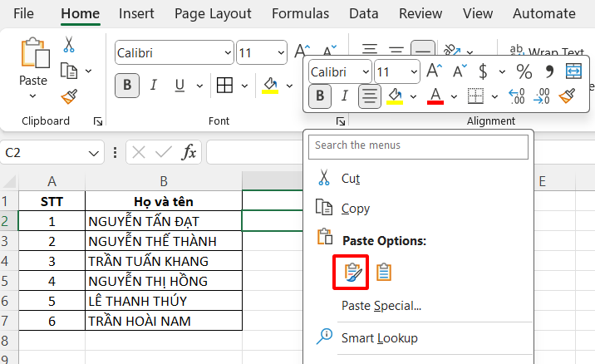Click Decrease Decimal in the mini toolbar

coord(542,96)
